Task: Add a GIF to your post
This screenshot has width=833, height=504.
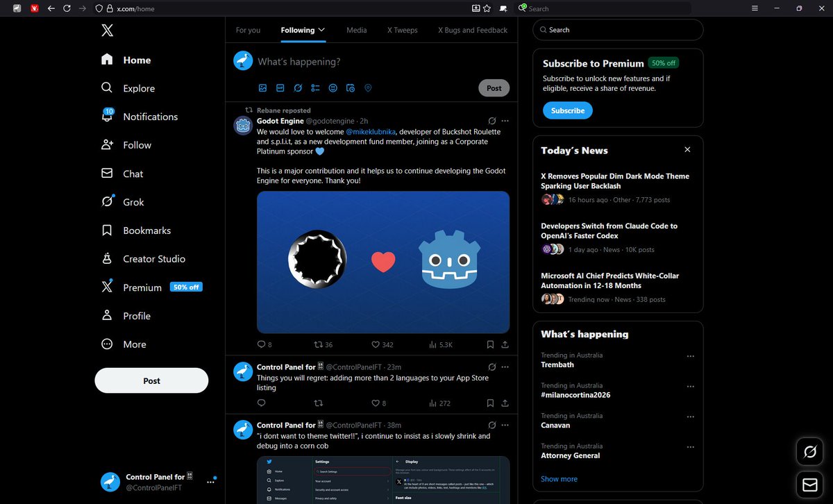Action: (x=280, y=88)
